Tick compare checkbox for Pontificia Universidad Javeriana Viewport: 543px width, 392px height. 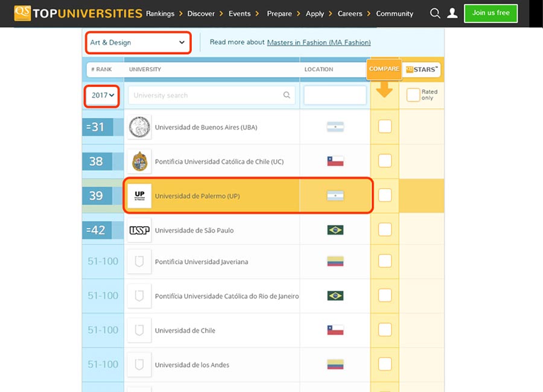[x=385, y=261]
